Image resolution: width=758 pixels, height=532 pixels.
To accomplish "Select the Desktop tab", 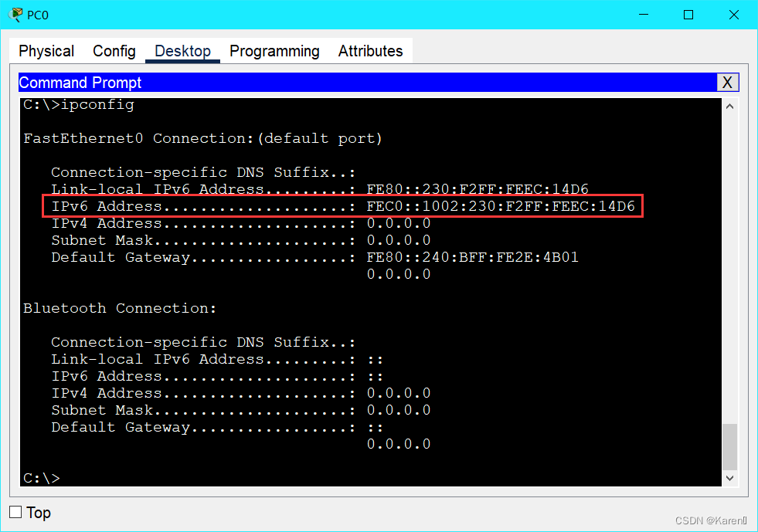I will click(x=182, y=51).
